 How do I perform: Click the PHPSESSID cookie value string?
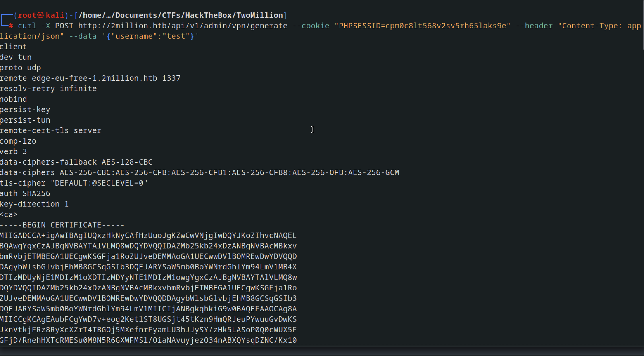(x=422, y=26)
